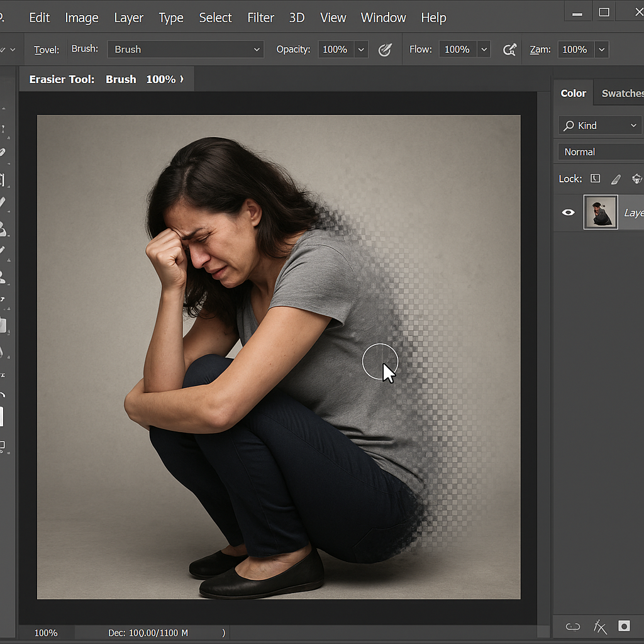Image resolution: width=644 pixels, height=644 pixels.
Task: Open the fx layer style menu
Action: pos(600,626)
